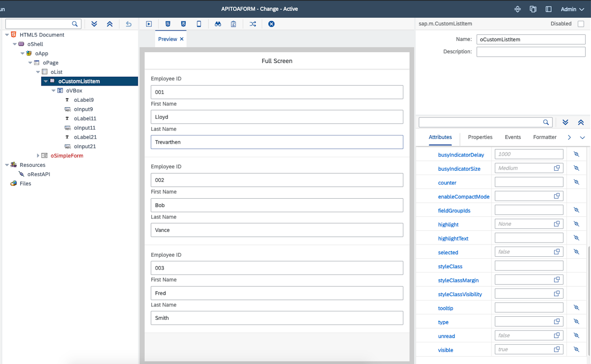The image size is (591, 364).
Task: Collapse the oList tree node
Action: [x=38, y=72]
